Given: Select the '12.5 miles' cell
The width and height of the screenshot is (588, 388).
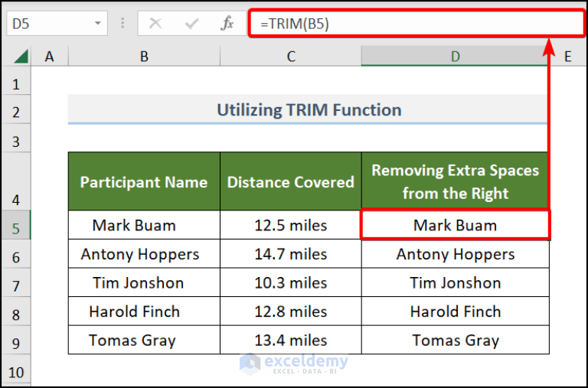Looking at the screenshot, I should click(x=291, y=224).
